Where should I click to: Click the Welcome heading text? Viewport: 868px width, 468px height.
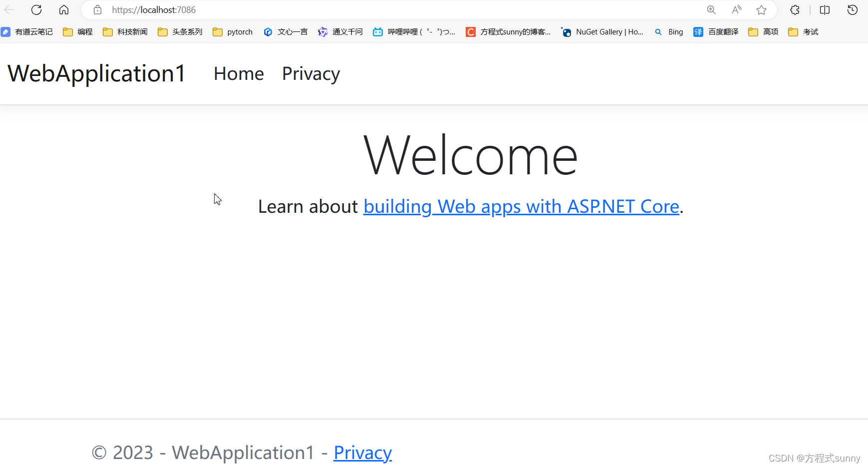(471, 156)
